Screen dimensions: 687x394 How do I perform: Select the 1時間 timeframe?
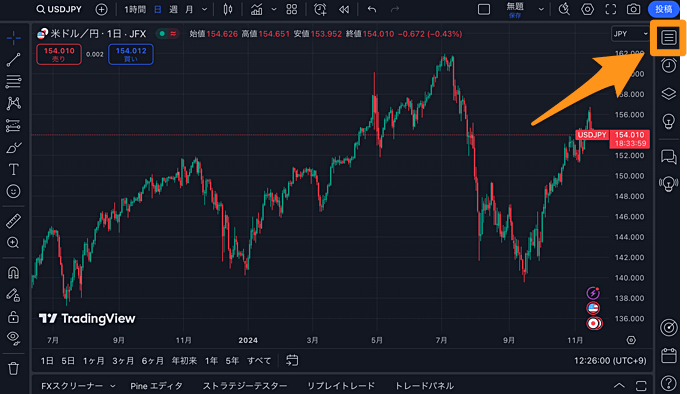135,9
